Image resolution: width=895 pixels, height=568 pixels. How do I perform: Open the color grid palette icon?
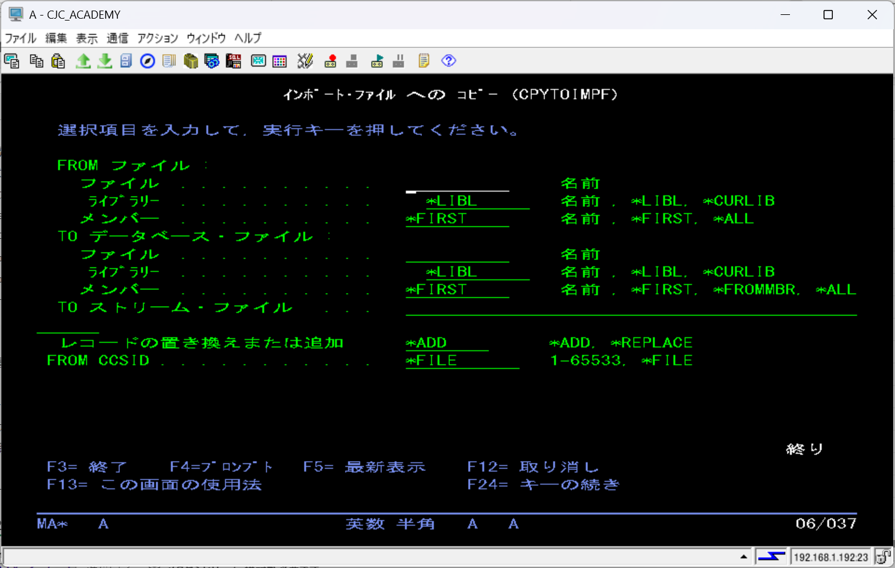[280, 61]
